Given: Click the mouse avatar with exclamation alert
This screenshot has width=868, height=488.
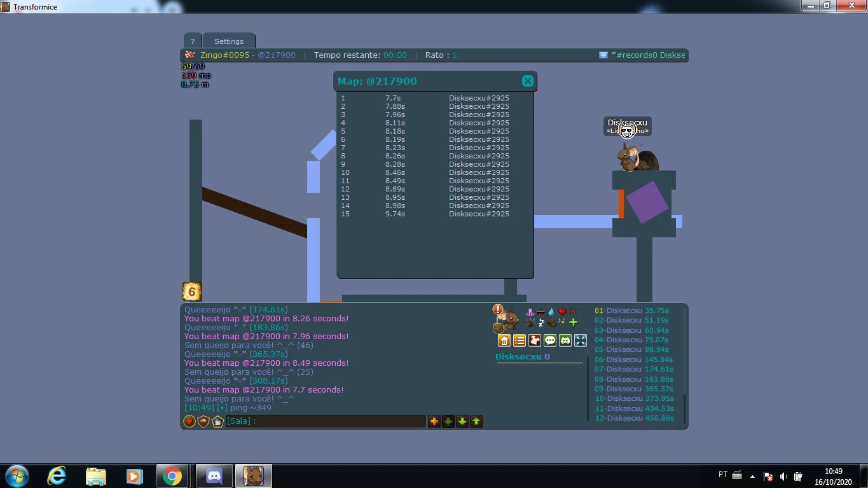Looking at the screenshot, I should pos(506,318).
